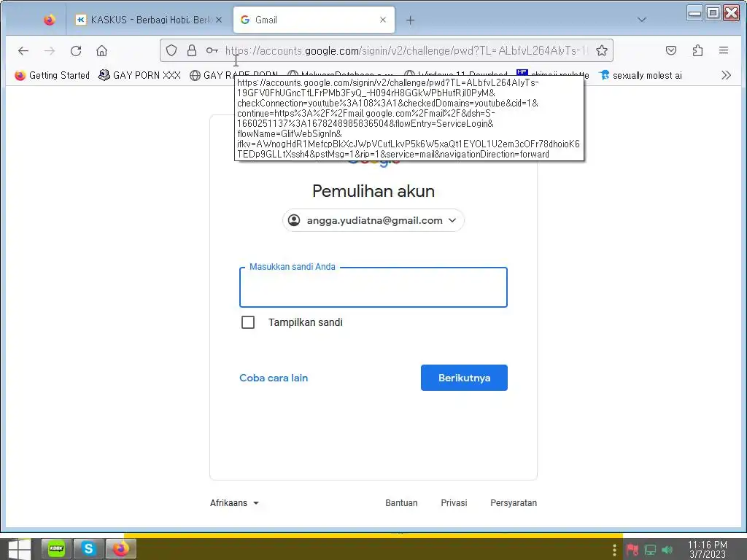This screenshot has height=560, width=747.
Task: Bookmark this page with the star icon
Action: (602, 50)
